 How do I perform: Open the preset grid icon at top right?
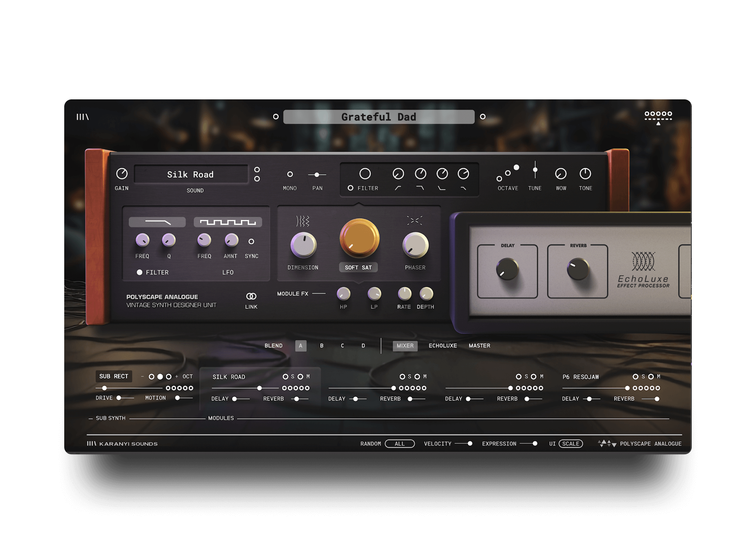tap(658, 117)
